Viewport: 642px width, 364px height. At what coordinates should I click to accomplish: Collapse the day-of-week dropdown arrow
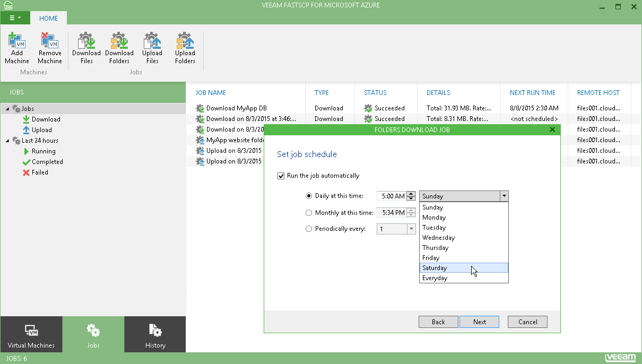(504, 196)
